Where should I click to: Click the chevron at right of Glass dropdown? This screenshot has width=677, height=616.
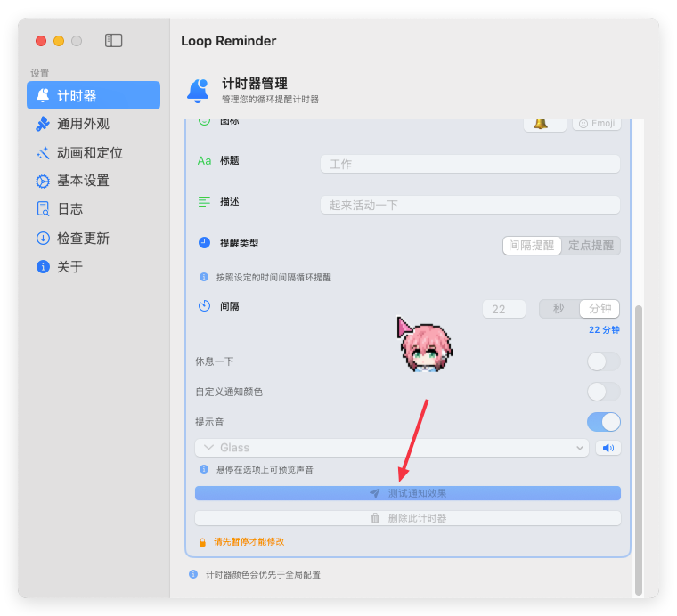(x=579, y=448)
